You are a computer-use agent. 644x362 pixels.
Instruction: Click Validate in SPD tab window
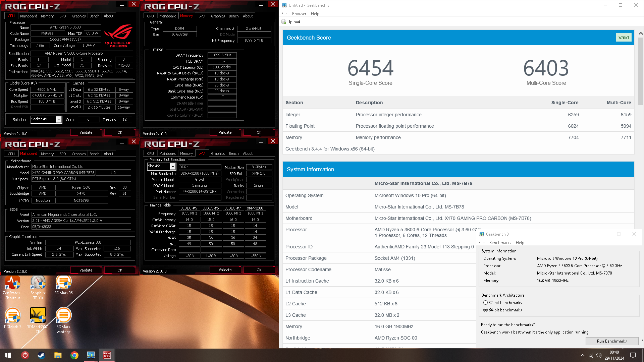click(225, 270)
